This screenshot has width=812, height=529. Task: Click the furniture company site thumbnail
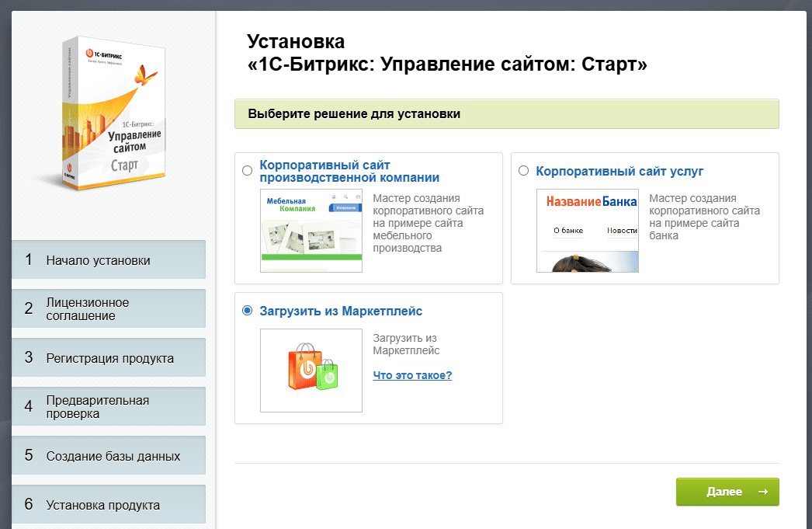(x=311, y=231)
